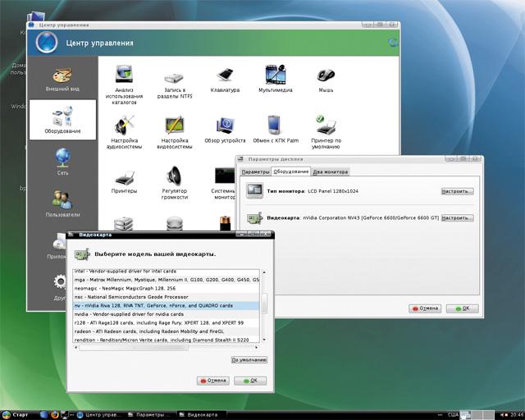This screenshot has width=525, height=420.
Task: Select Пользователи category in sidebar
Action: [62, 203]
